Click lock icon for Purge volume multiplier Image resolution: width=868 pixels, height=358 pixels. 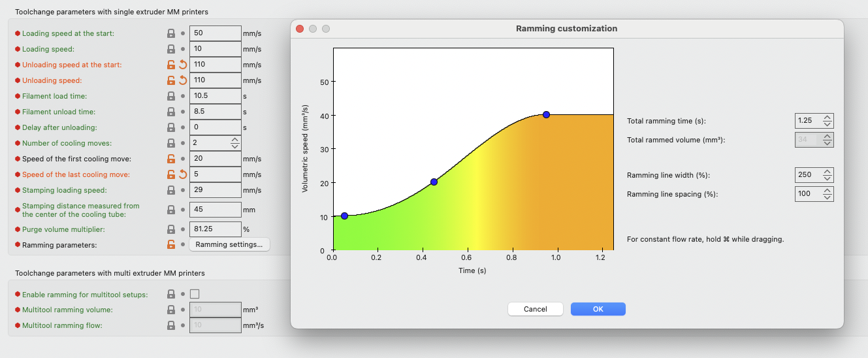[170, 229]
